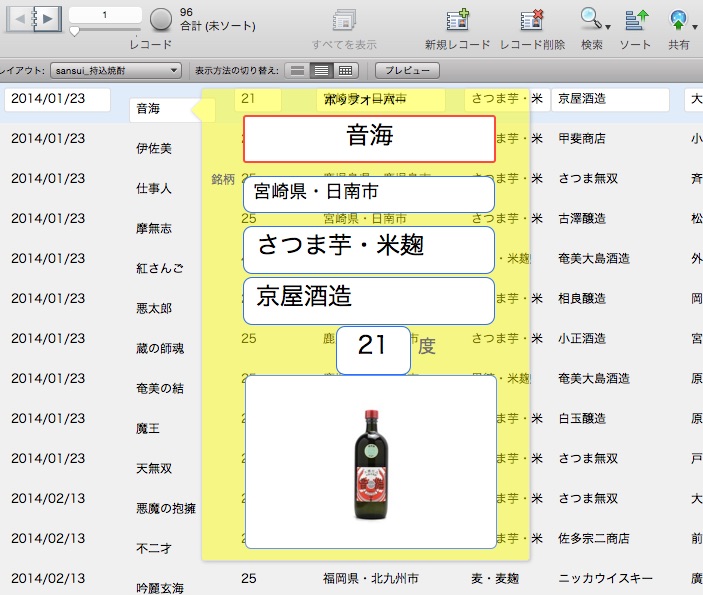
Task: Switch to form view button
Action: (297, 70)
